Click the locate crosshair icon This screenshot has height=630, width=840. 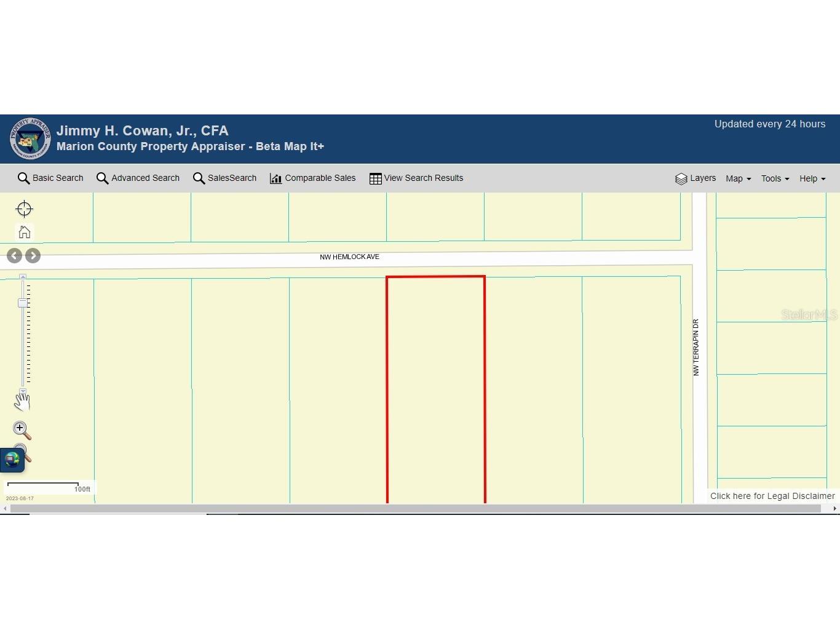click(24, 209)
